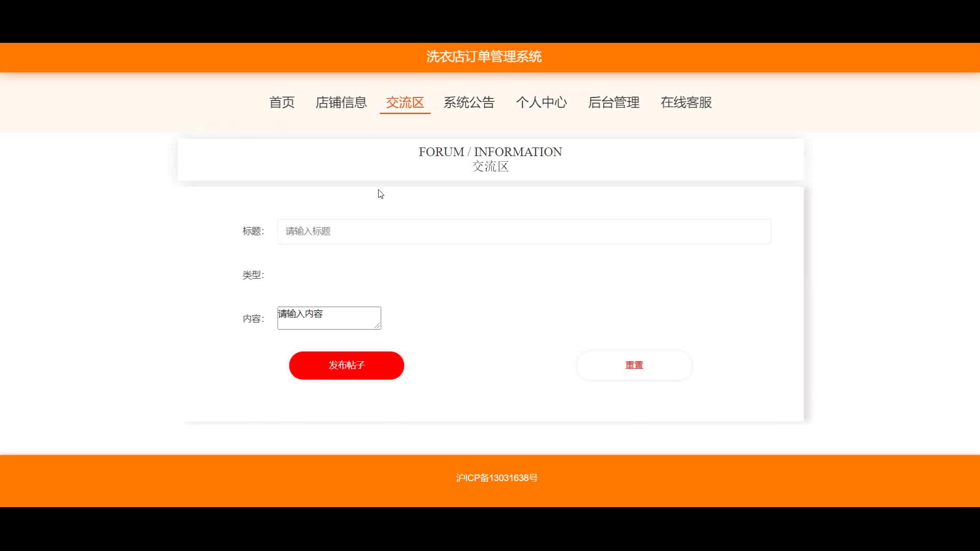This screenshot has height=551, width=980.
Task: Click the 重置 reset button
Action: pos(634,365)
